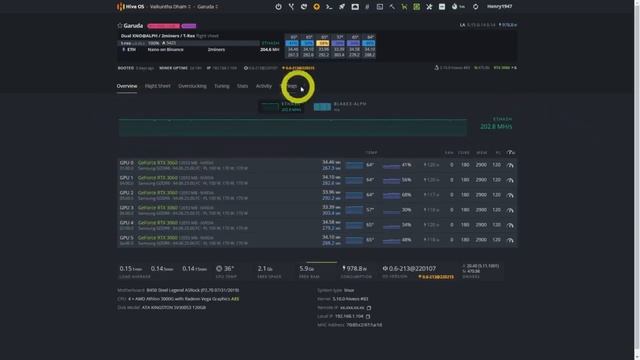Viewport: 640px width, 360px height.
Task: Click yellow upgrade version link under OS version
Action: click(436, 277)
